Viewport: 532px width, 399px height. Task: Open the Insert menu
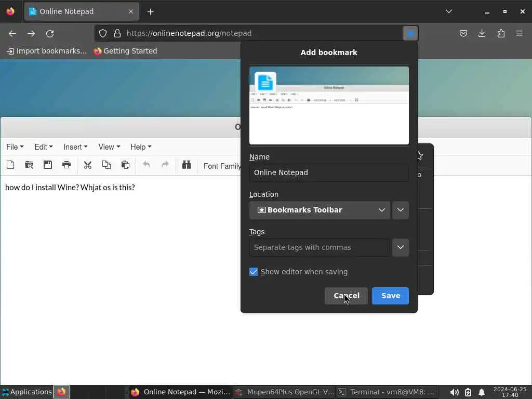[x=75, y=147]
